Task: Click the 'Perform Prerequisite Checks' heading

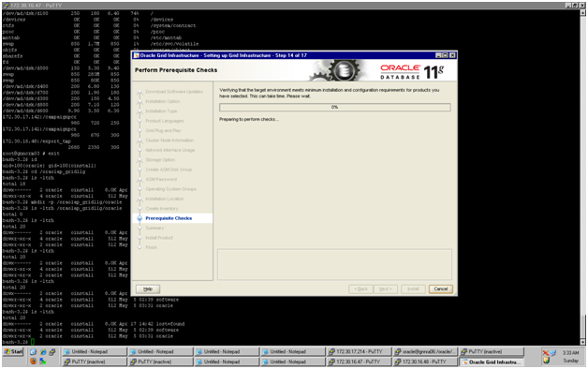Action: [x=176, y=70]
